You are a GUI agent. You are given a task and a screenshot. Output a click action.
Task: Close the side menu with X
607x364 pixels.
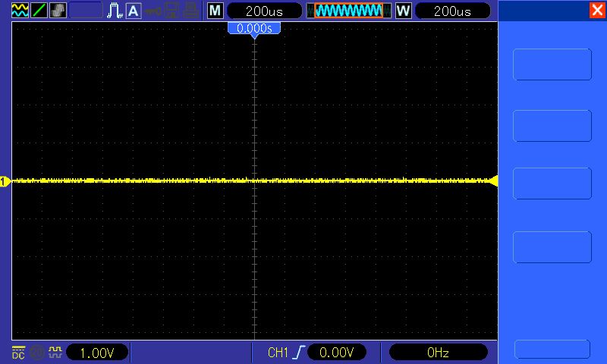click(596, 10)
